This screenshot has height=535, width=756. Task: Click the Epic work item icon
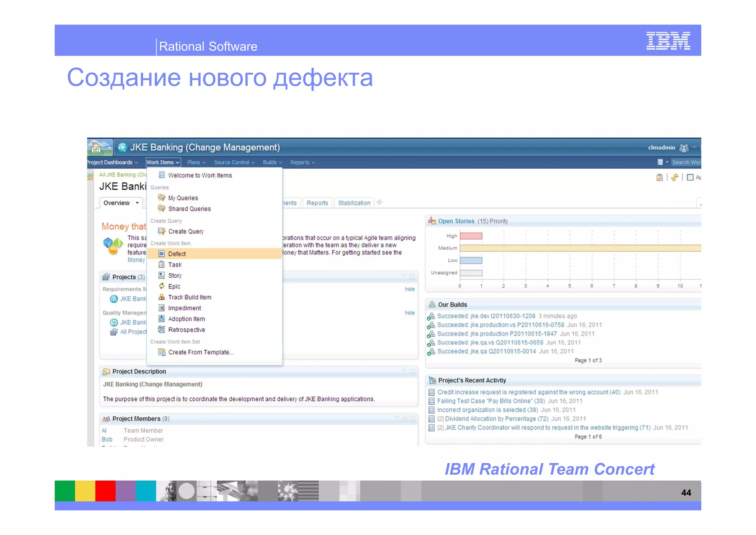[161, 286]
